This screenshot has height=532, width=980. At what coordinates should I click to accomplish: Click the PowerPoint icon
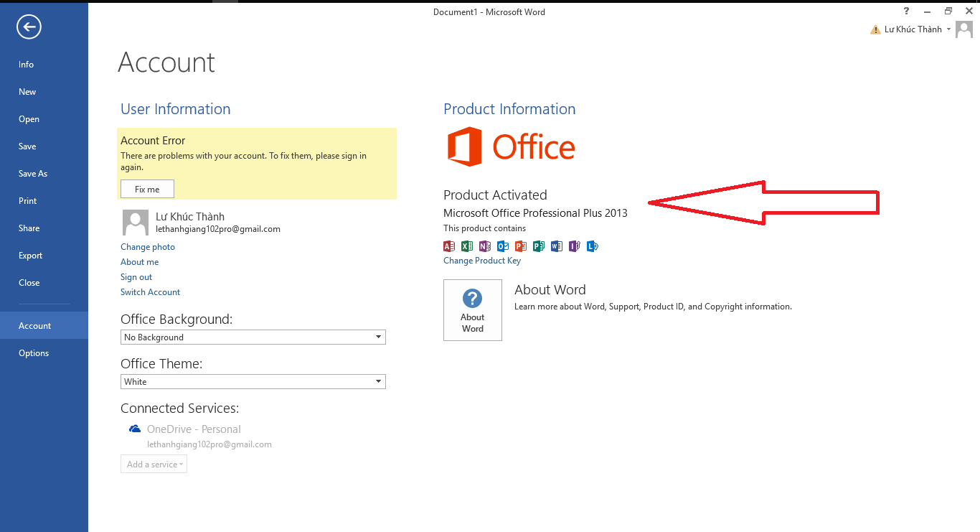point(521,246)
